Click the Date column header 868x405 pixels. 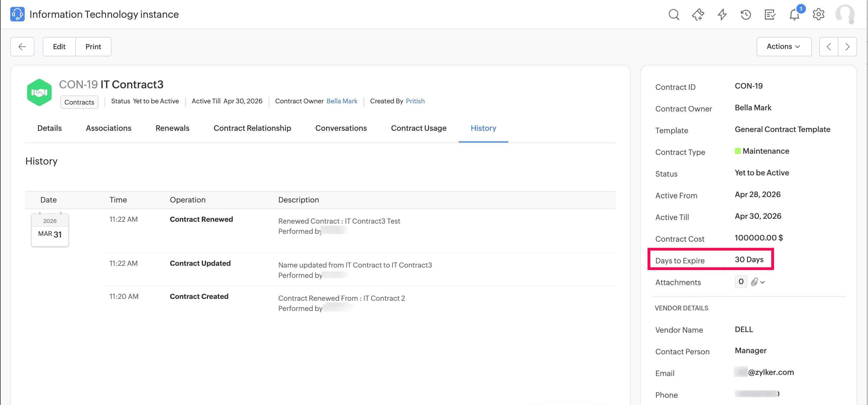coord(48,199)
